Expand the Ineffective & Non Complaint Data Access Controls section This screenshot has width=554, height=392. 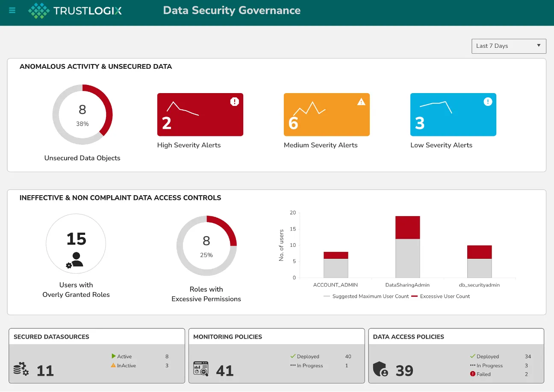[120, 198]
